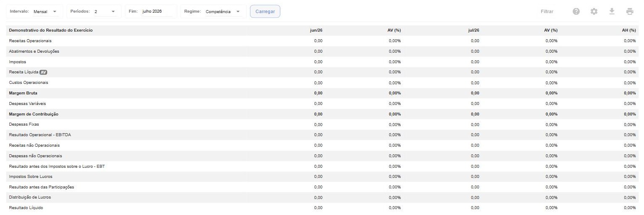This screenshot has width=644, height=215.
Task: Click the Impostos Sobre Lucros row
Action: 322,177
